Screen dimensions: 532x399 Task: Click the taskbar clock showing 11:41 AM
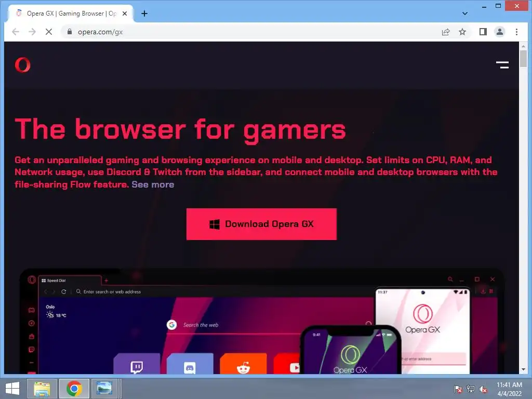pyautogui.click(x=509, y=389)
